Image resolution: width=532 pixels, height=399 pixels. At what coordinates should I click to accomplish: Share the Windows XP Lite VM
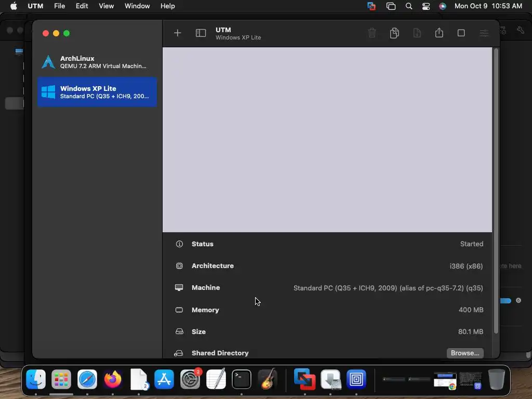point(439,33)
